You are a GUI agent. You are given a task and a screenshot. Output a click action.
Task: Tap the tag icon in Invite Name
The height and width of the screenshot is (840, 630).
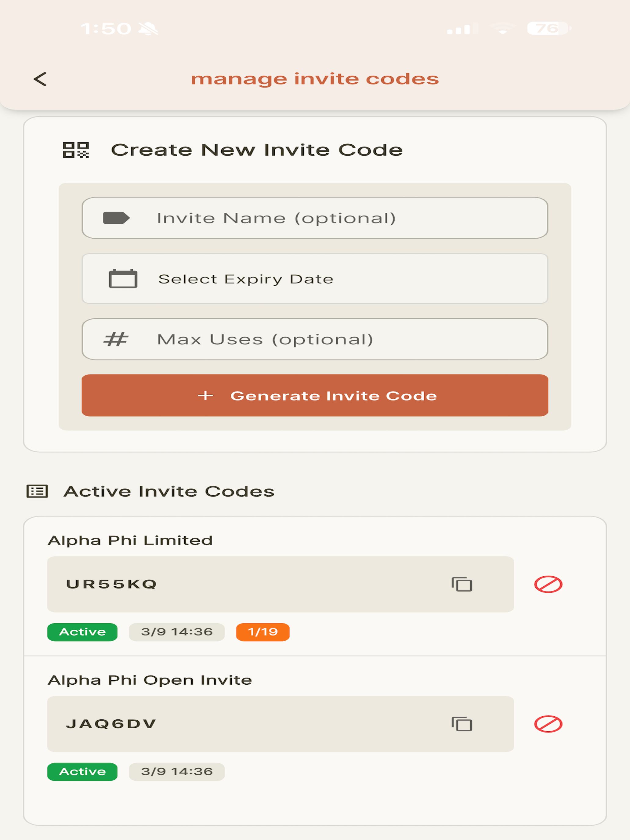click(x=116, y=218)
